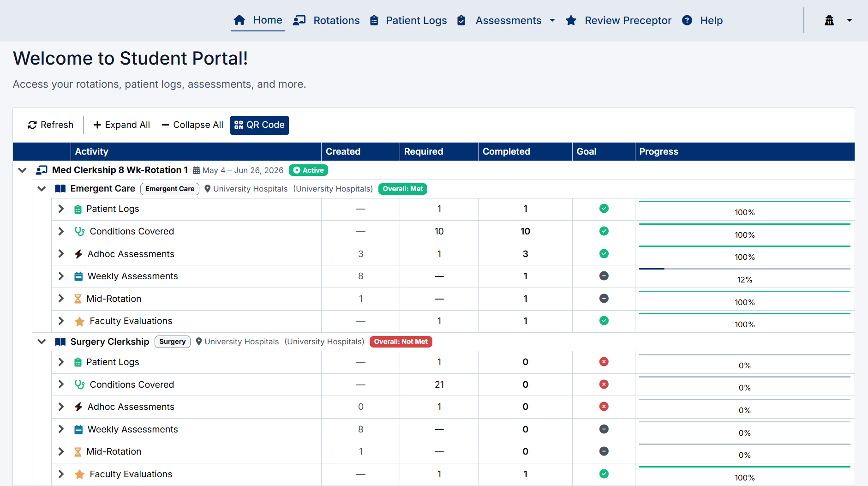Image resolution: width=868 pixels, height=486 pixels.
Task: Collapse Med Clerkship 8 Wk-Rotation 1 row
Action: tap(22, 170)
